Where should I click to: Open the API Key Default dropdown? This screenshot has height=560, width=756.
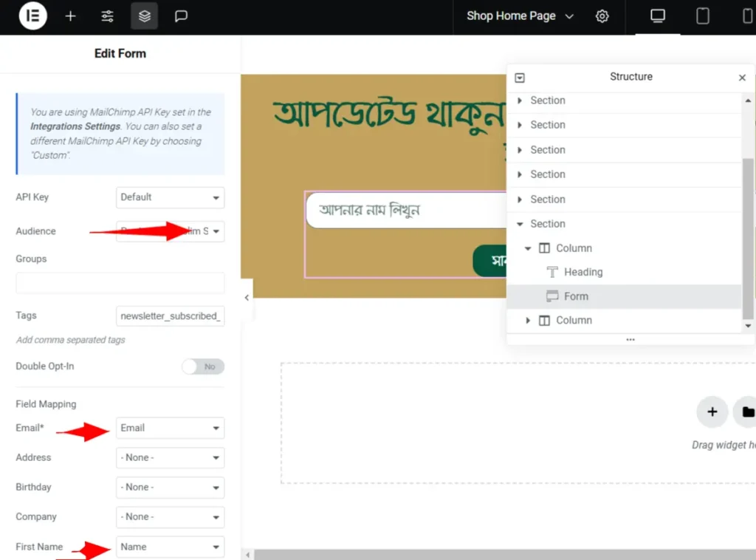coord(171,197)
